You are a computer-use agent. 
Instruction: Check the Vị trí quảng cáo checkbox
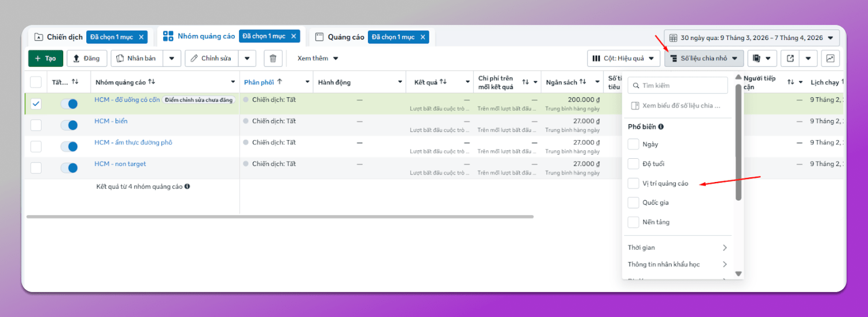click(x=634, y=183)
